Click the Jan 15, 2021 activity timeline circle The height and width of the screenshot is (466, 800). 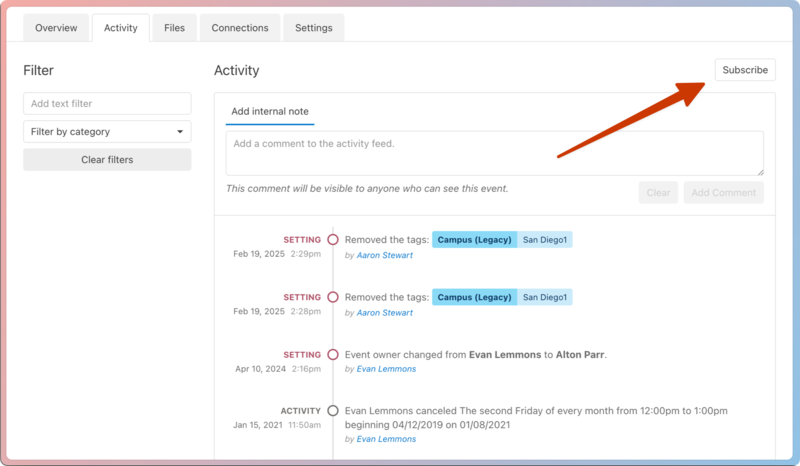(333, 411)
